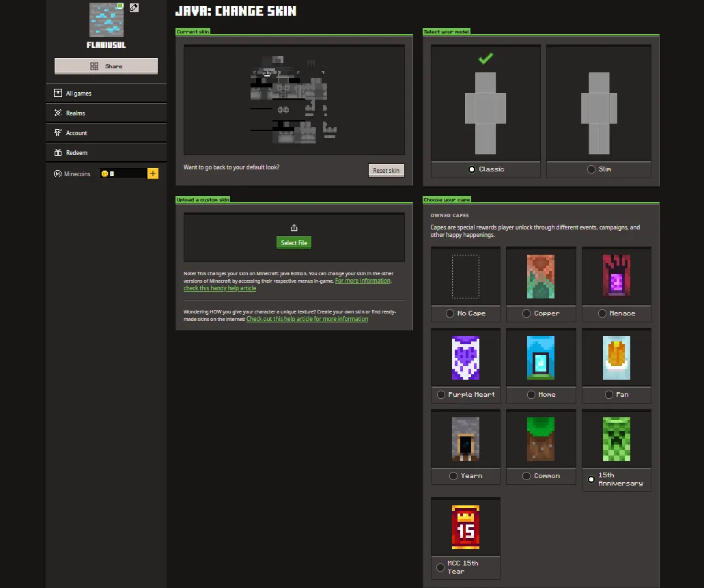Select the Slim model radio button

pos(591,169)
